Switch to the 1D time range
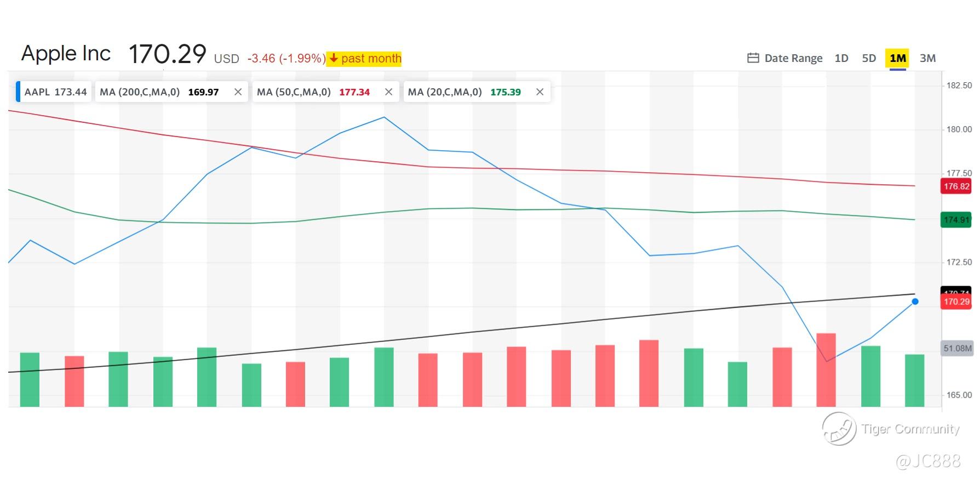This screenshot has height=483, width=980. 841,58
